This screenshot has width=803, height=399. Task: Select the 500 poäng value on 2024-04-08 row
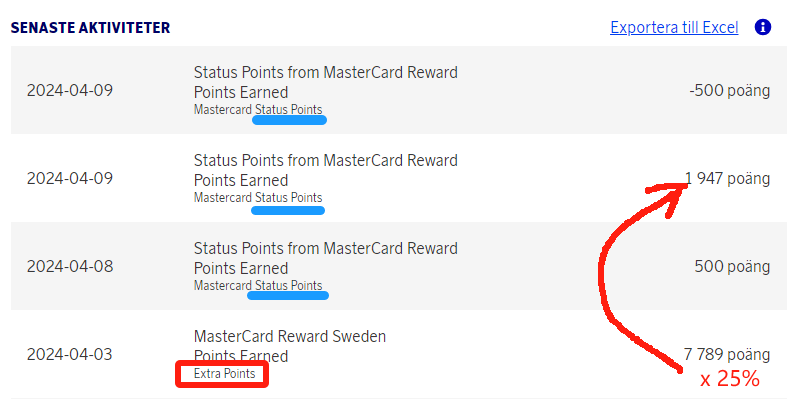(x=732, y=266)
